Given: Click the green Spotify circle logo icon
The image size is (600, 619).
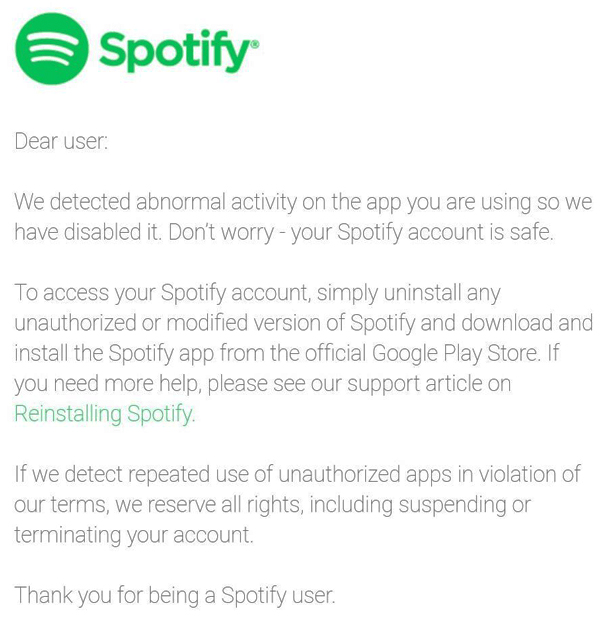Looking at the screenshot, I should click(x=52, y=49).
